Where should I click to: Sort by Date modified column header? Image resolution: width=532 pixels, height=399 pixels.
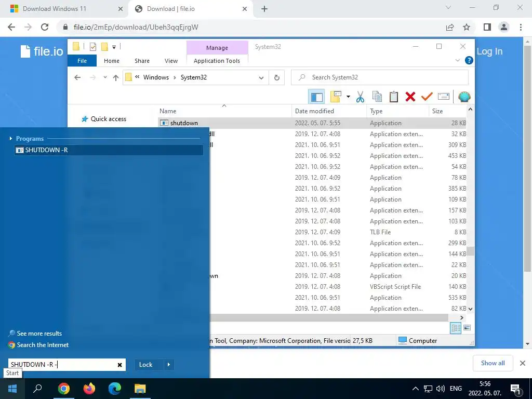click(329, 111)
